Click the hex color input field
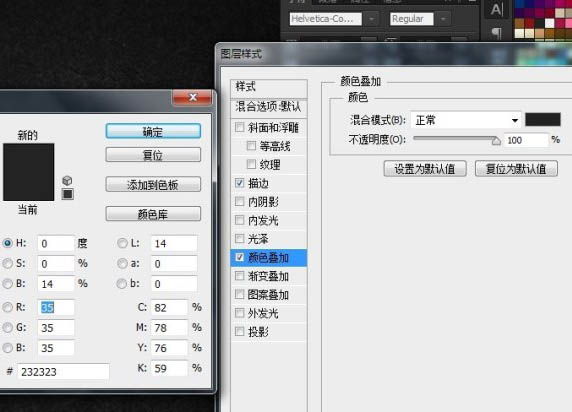This screenshot has width=572, height=412. click(x=63, y=372)
